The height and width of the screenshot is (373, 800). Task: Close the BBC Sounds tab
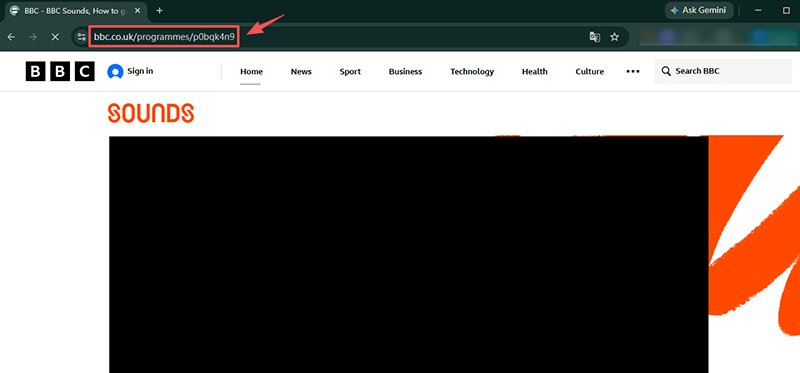coord(137,10)
